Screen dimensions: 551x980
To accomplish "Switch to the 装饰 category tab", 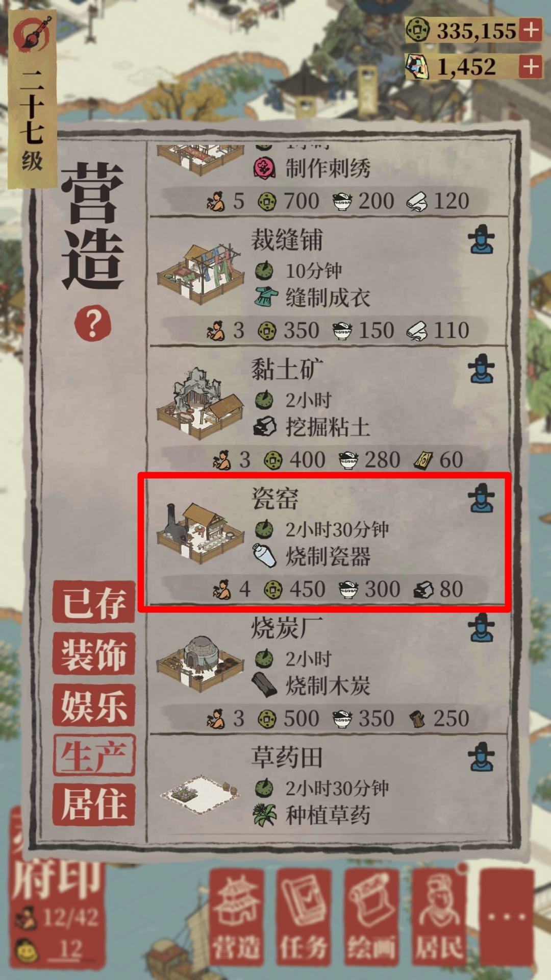I will [x=94, y=654].
